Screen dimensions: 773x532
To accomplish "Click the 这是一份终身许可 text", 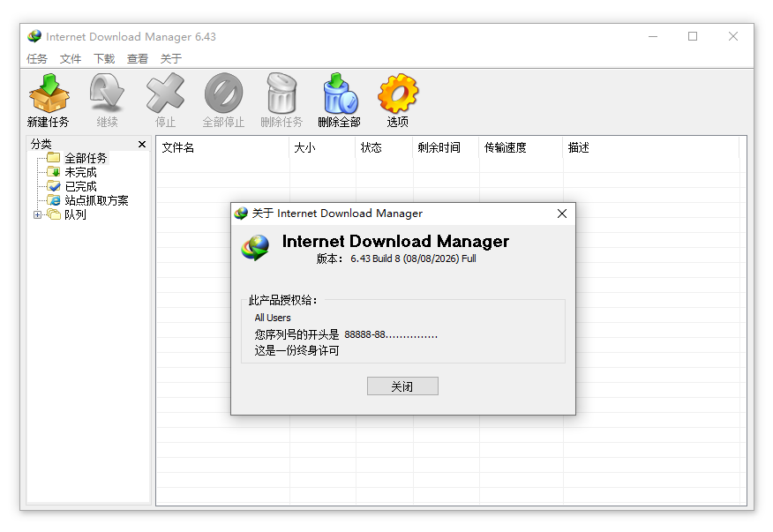I will pyautogui.click(x=296, y=350).
